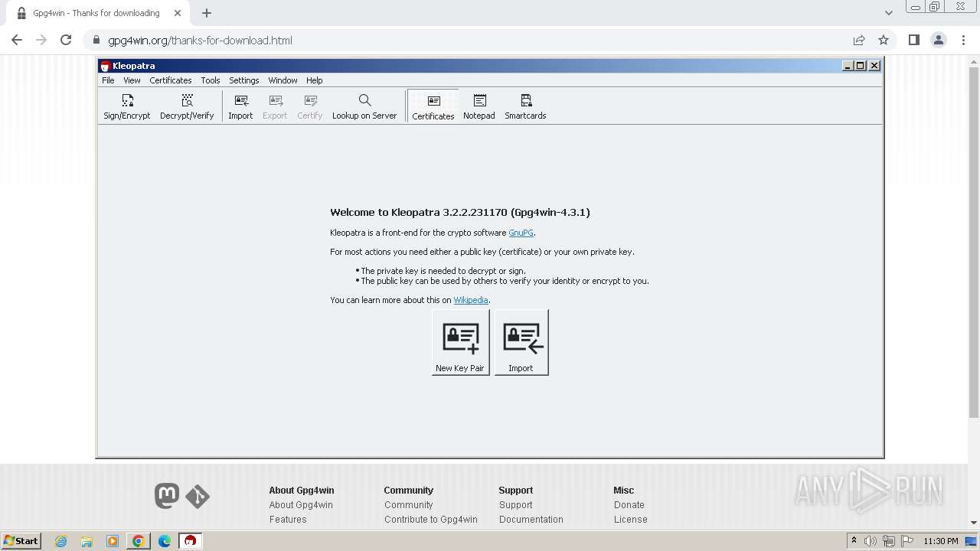This screenshot has width=980, height=551.
Task: Open Donate footer link
Action: pos(629,505)
